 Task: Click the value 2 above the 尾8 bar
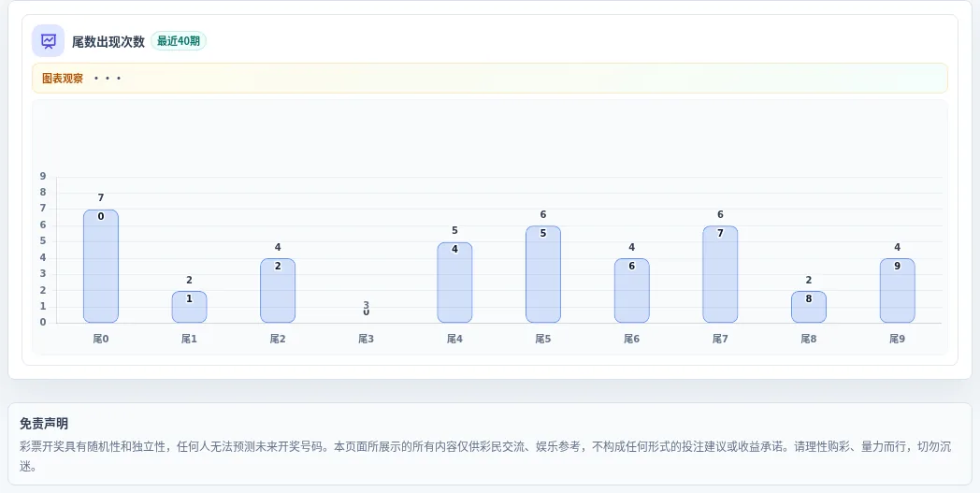[x=809, y=280]
